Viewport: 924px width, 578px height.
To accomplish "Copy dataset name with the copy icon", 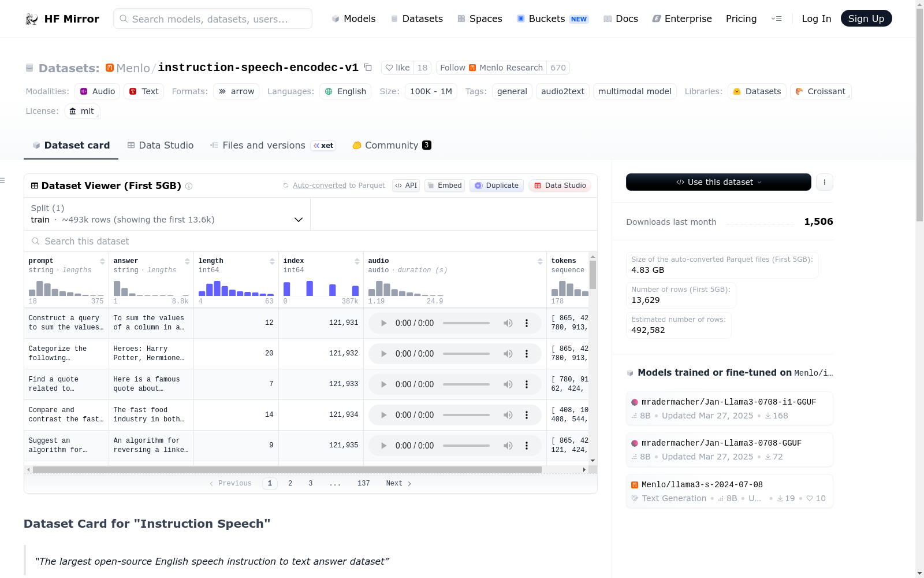I will [x=368, y=67].
